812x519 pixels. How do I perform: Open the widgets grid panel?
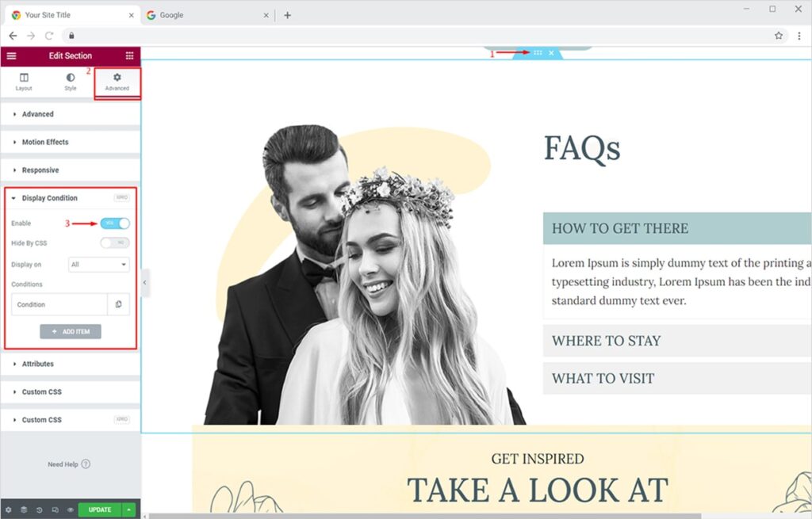[129, 56]
